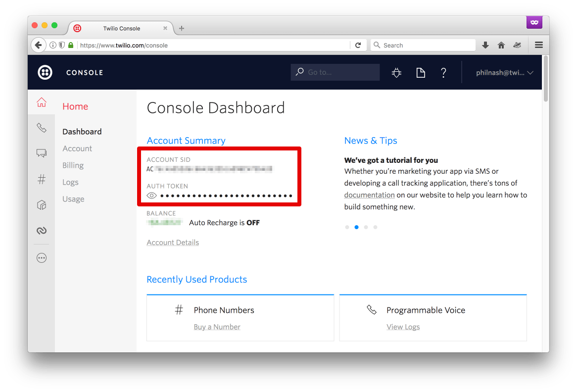
Task: Open the Home icon in the sidebar
Action: [x=42, y=102]
